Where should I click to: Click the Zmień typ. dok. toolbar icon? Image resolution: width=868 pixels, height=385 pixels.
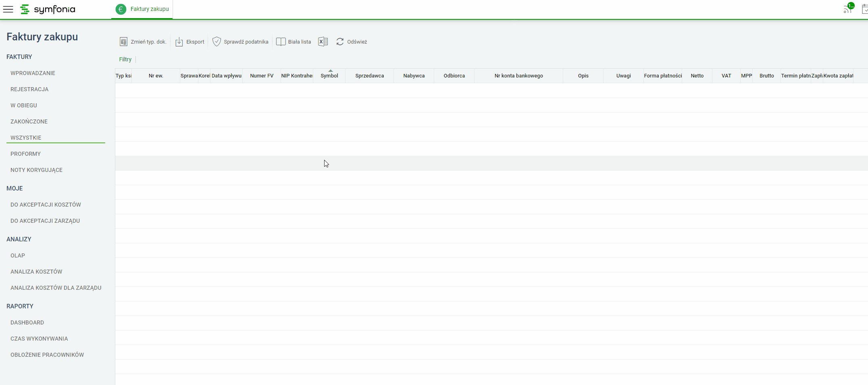click(123, 42)
